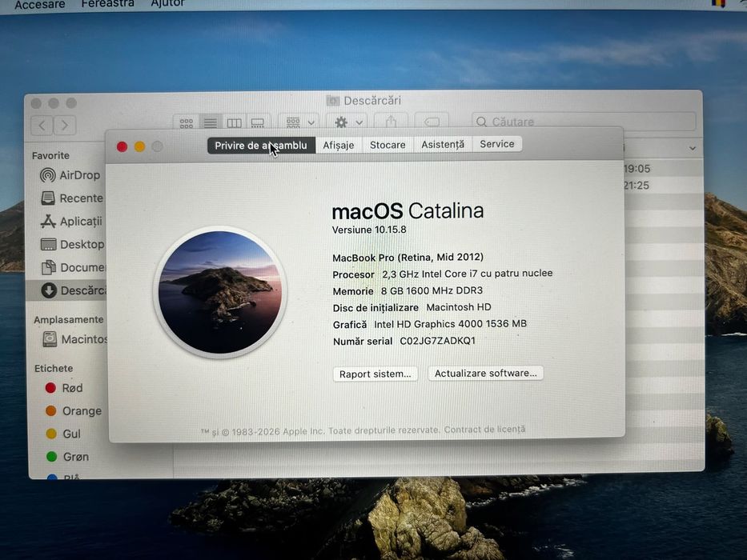
Task: Select Recente in Finder sidebar
Action: 72,198
